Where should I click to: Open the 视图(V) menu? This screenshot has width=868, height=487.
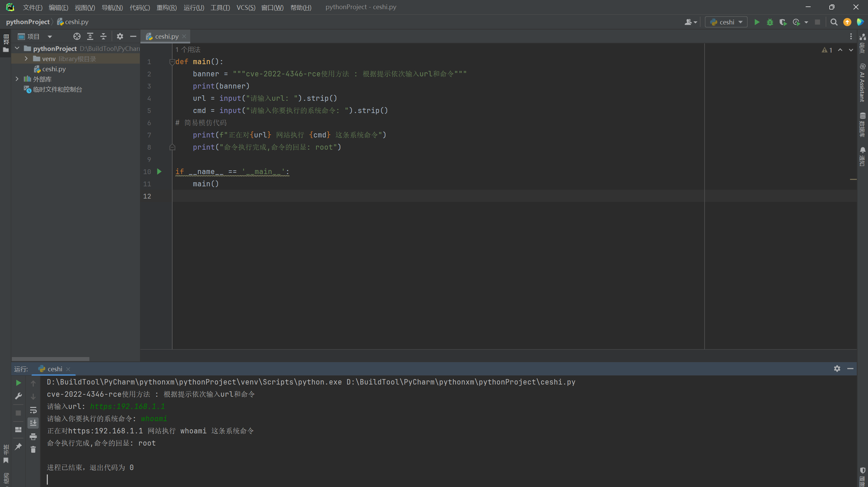(x=85, y=7)
